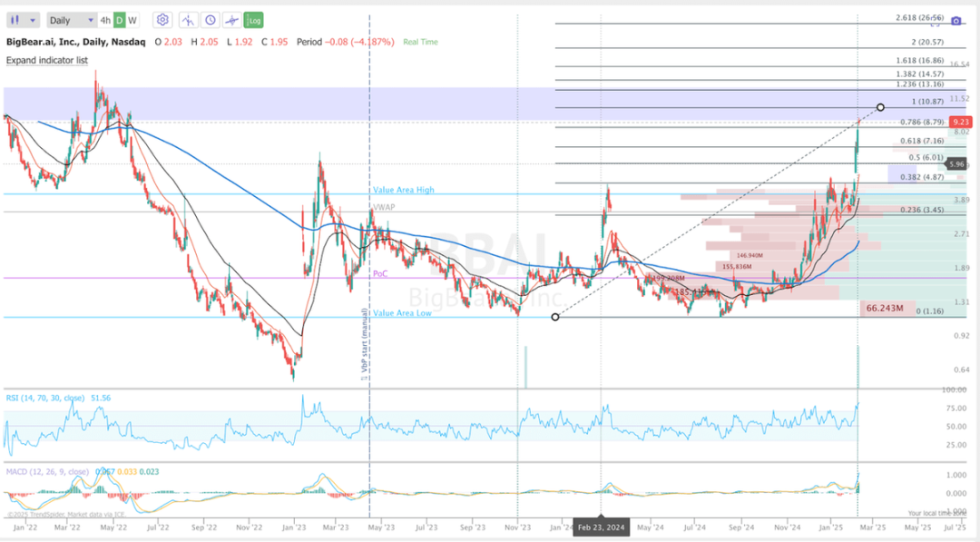Image resolution: width=980 pixels, height=542 pixels.
Task: Click the 16.54 price axis label
Action: coord(959,64)
